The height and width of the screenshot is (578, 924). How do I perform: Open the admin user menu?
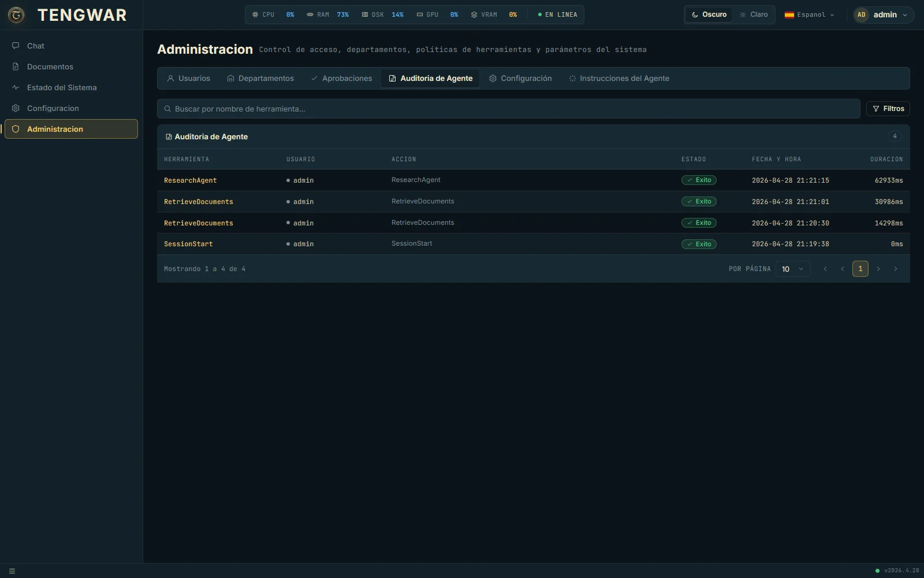884,14
